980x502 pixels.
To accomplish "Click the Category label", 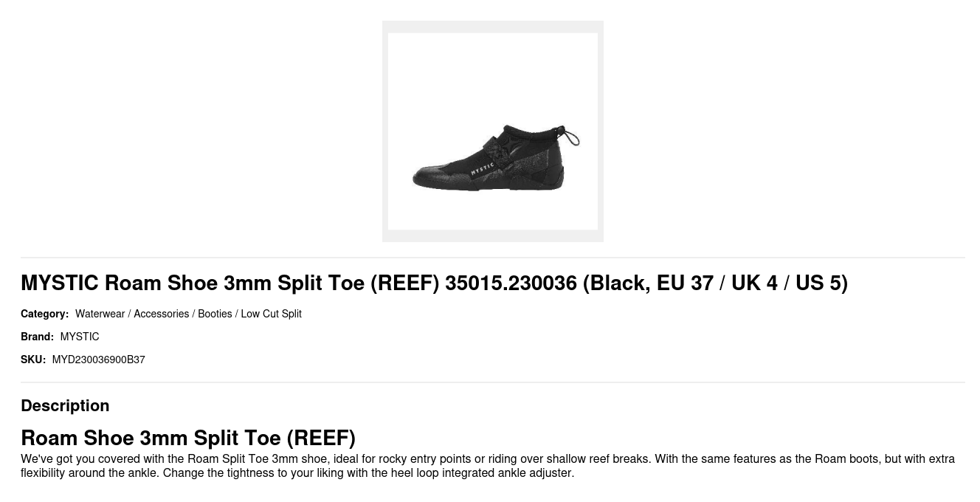I will (44, 314).
